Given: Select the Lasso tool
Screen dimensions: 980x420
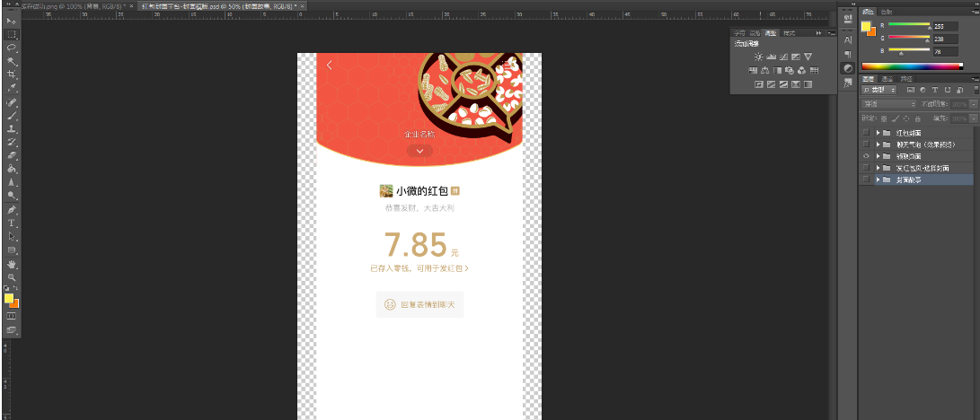Looking at the screenshot, I should (x=12, y=46).
